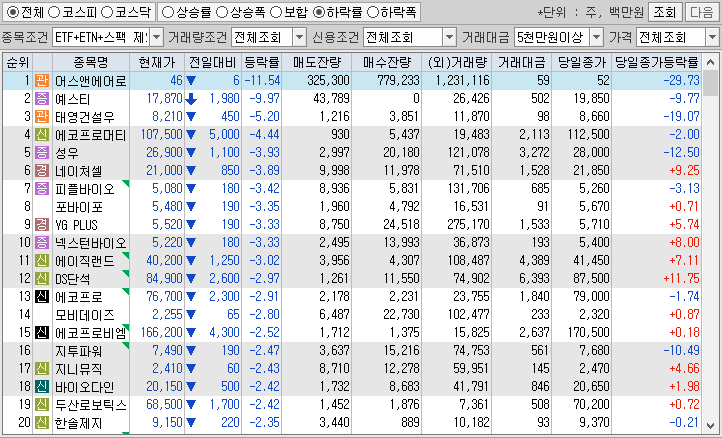Image resolution: width=722 pixels, height=438 pixels.
Task: Click the 신 badge beside 지니뮤직
Action: point(42,368)
